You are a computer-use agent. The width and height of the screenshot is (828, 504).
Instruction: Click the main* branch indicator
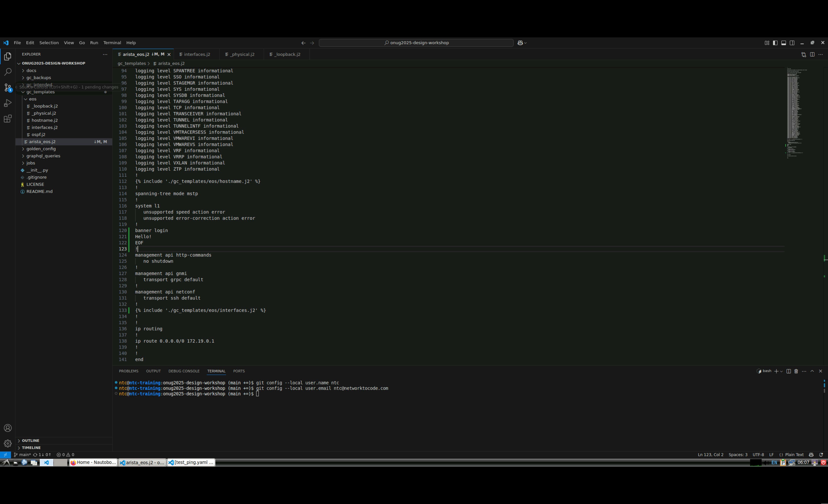(23, 455)
